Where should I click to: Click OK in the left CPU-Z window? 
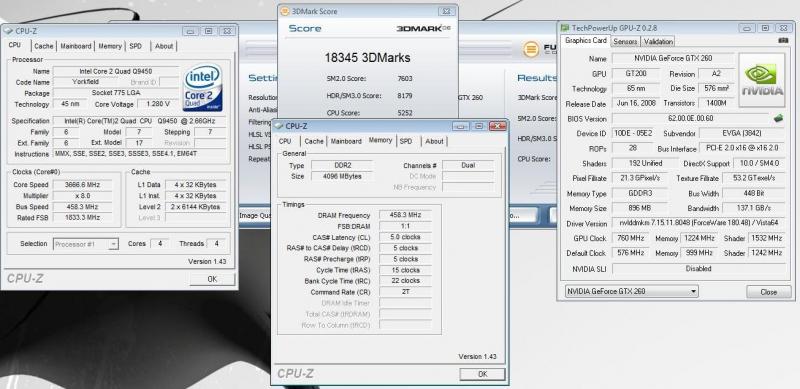pos(212,279)
